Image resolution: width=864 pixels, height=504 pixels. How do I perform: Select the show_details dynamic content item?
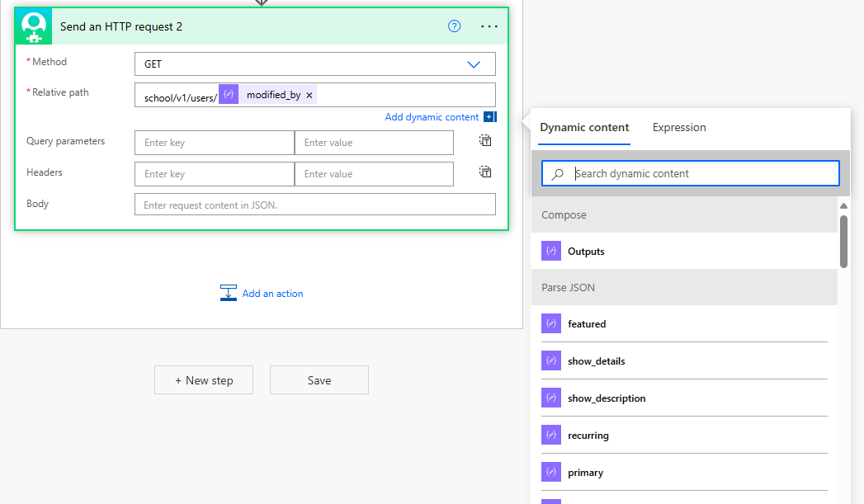tap(684, 360)
